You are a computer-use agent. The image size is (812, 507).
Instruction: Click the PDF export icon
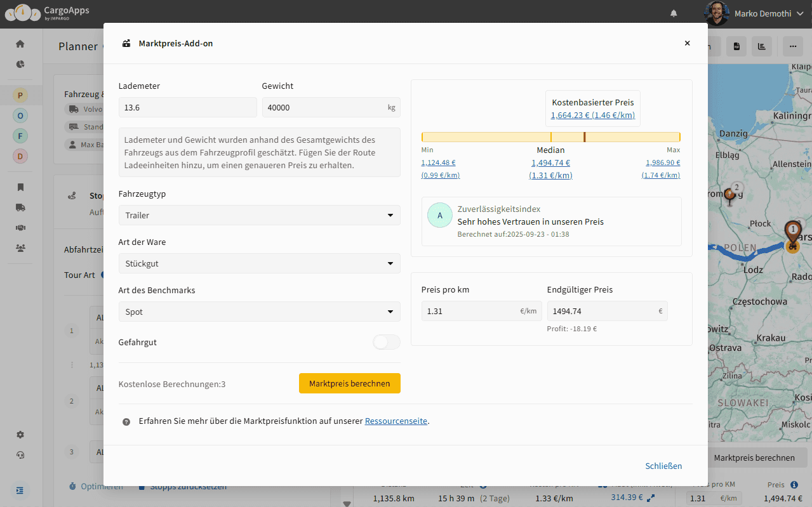(736, 46)
